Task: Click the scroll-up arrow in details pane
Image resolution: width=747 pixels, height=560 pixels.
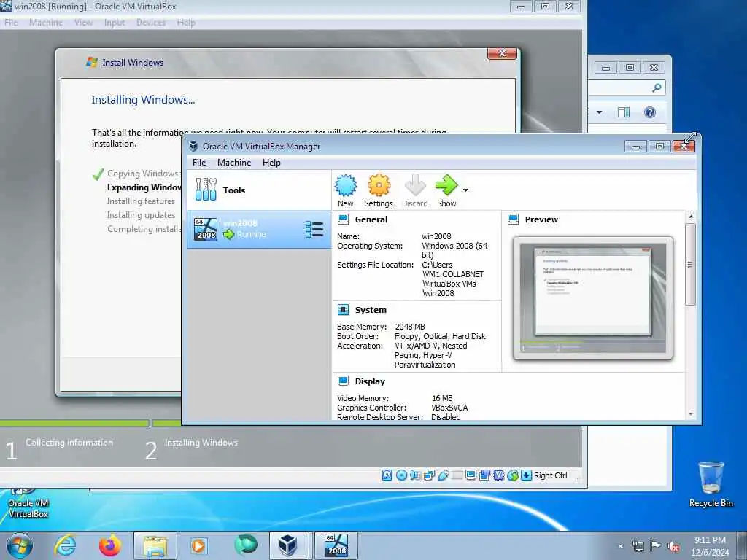Action: click(x=691, y=217)
